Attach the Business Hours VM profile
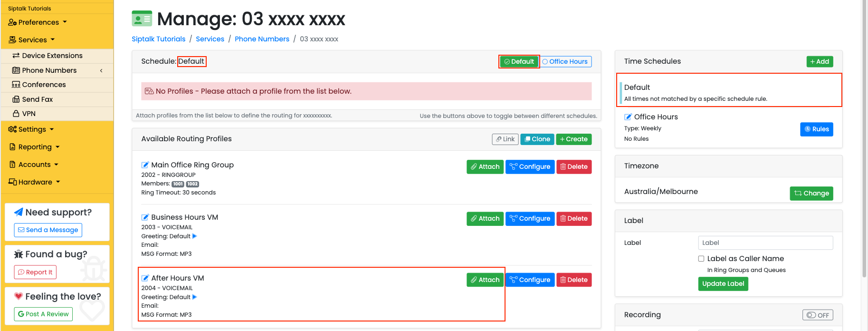 coord(485,218)
